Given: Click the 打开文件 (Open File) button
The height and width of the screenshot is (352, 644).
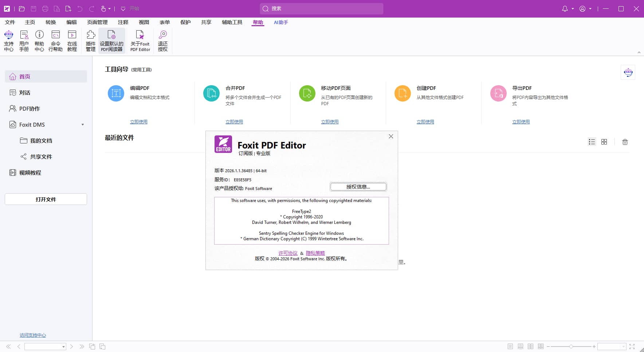Looking at the screenshot, I should coord(46,199).
